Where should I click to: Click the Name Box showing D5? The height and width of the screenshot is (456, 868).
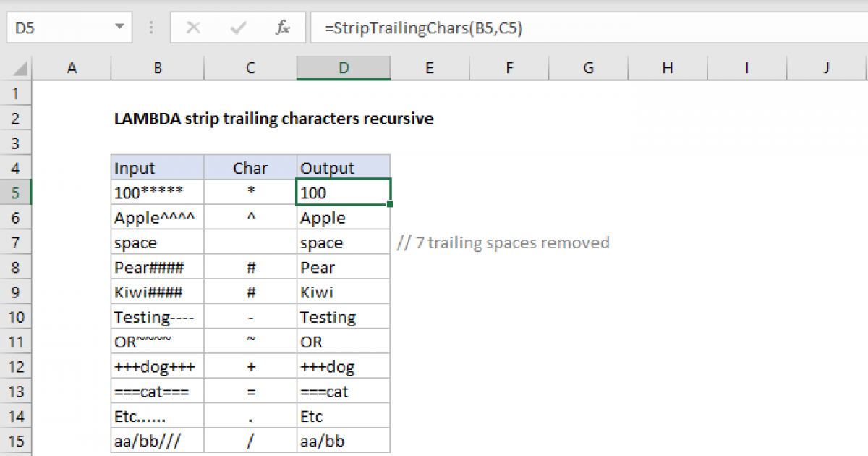pyautogui.click(x=58, y=28)
